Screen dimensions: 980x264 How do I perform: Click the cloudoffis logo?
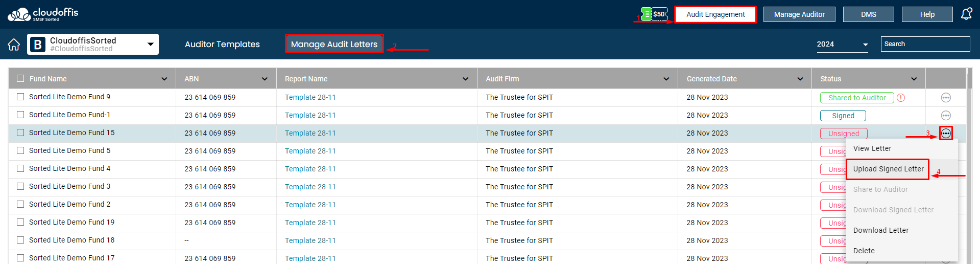click(43, 14)
